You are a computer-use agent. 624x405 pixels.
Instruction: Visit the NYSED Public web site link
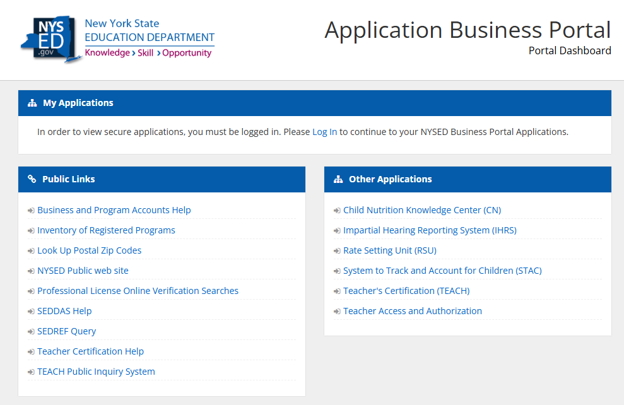[x=83, y=271]
